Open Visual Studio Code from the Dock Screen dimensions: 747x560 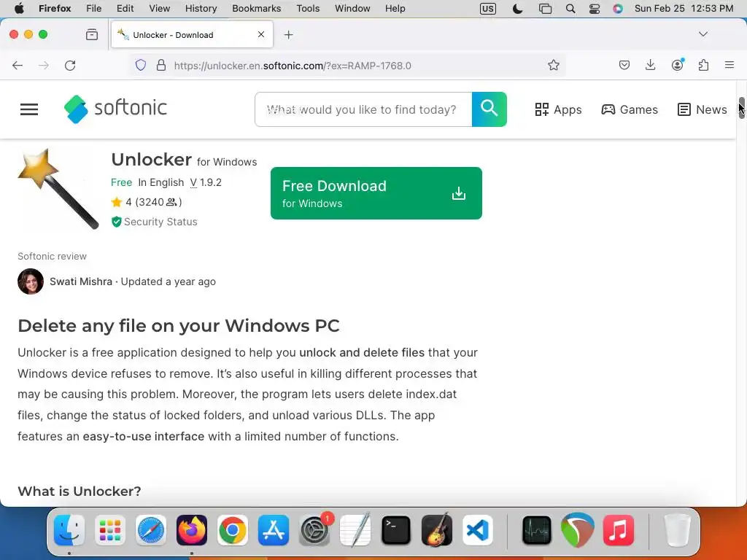(477, 530)
